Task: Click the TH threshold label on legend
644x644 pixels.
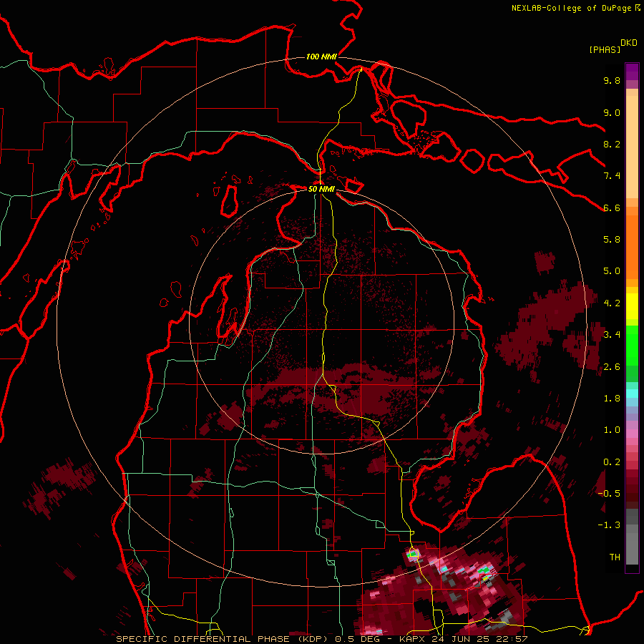Action: click(615, 557)
